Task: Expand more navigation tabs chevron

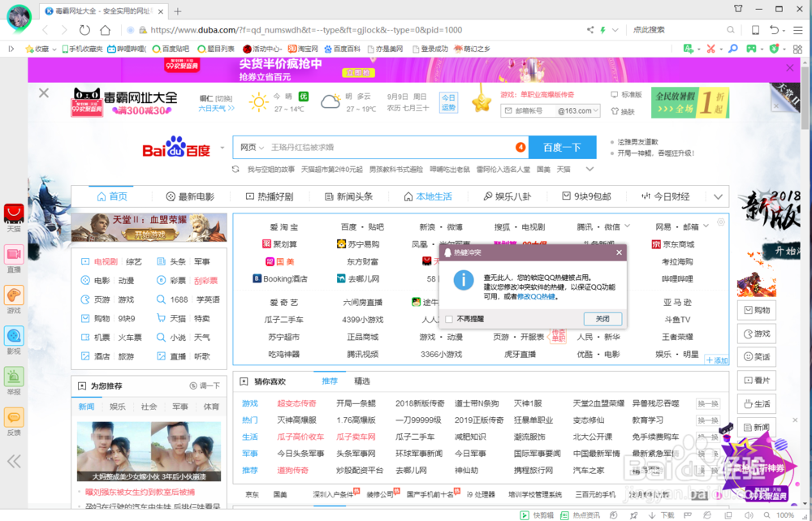Action: [718, 196]
